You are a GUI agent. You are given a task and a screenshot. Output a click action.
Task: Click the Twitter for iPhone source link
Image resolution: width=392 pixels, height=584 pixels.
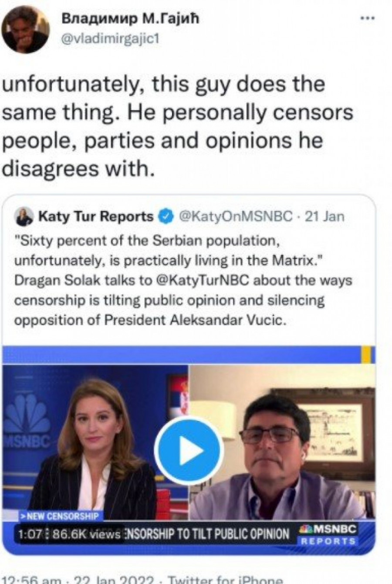pyautogui.click(x=225, y=580)
